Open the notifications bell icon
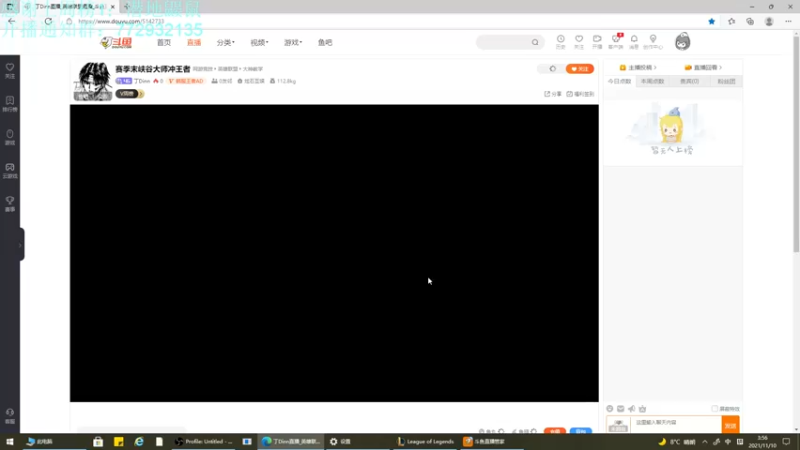The image size is (800, 450). [634, 42]
